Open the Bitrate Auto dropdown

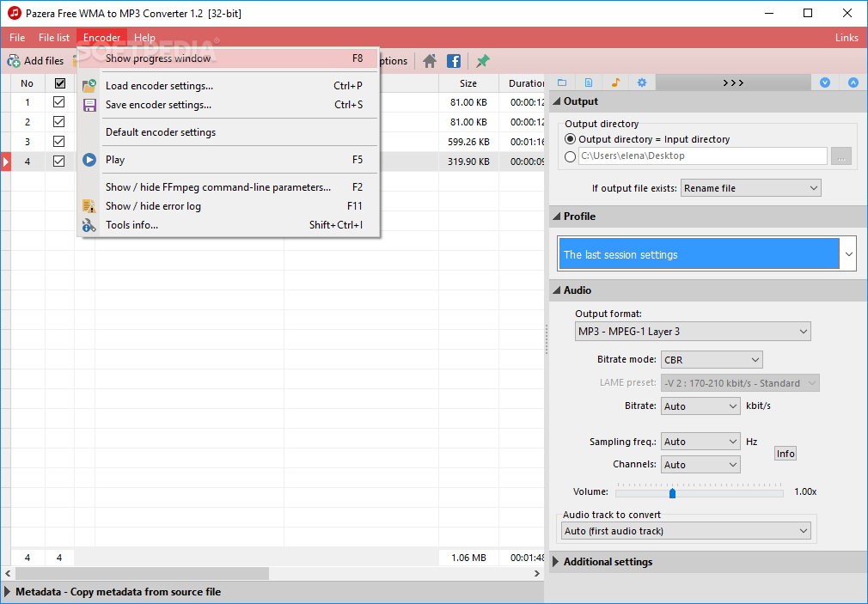pos(700,406)
